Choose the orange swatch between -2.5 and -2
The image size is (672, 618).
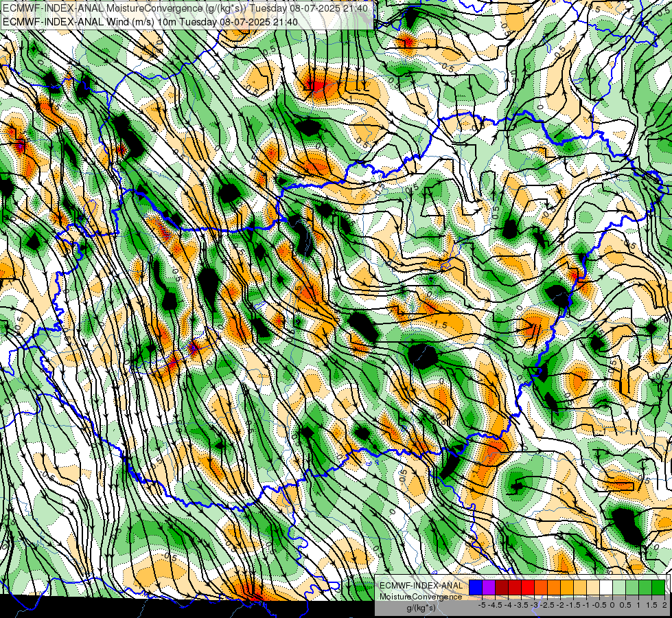554,587
